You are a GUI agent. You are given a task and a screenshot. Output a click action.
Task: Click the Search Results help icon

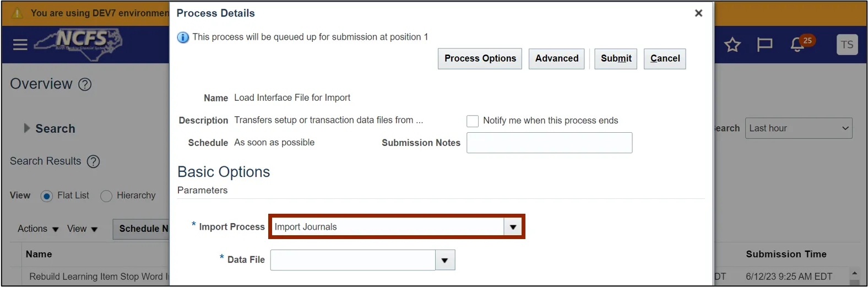pos(94,161)
